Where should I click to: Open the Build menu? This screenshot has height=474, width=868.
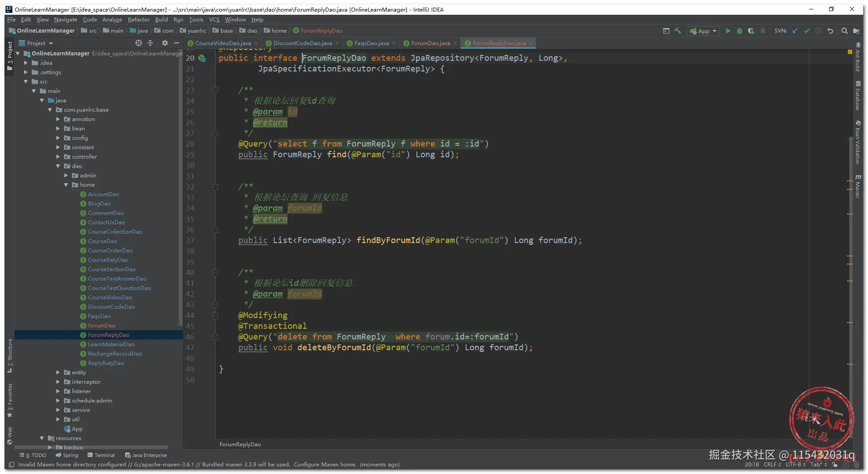(x=161, y=20)
